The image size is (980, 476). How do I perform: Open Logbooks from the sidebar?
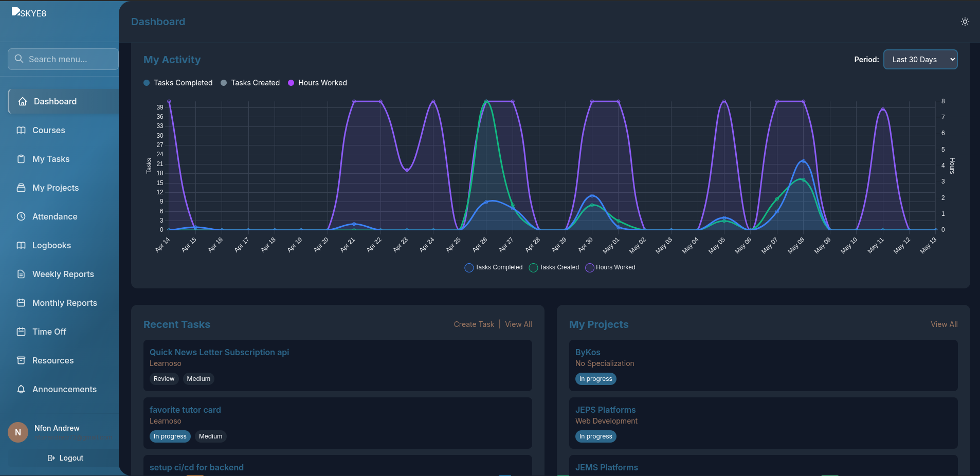pos(63,245)
